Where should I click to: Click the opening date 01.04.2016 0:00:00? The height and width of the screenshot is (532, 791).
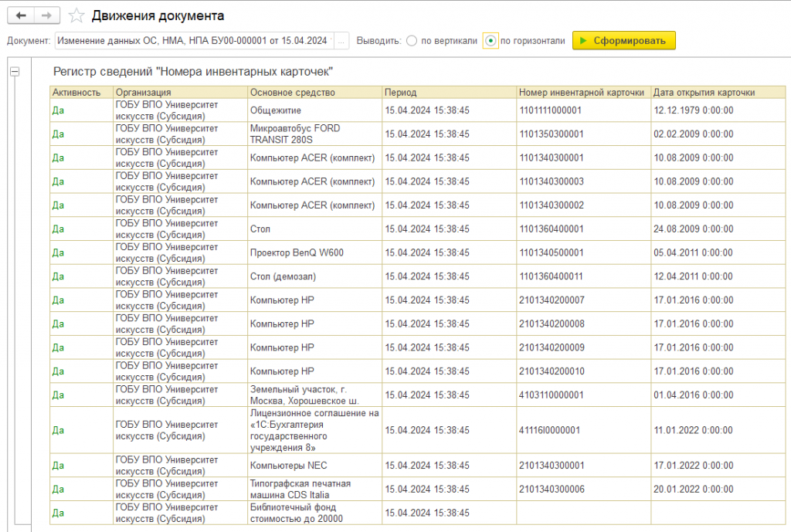tap(718, 395)
